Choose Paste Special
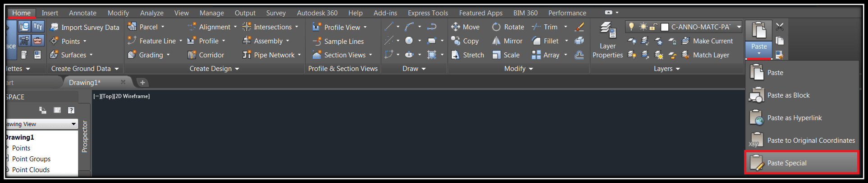The height and width of the screenshot is (183, 868). click(x=802, y=163)
